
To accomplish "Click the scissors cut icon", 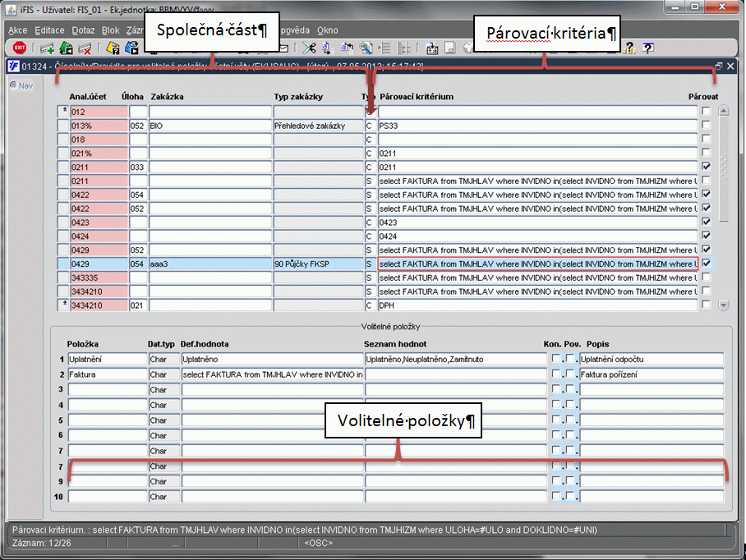I will pos(309,48).
